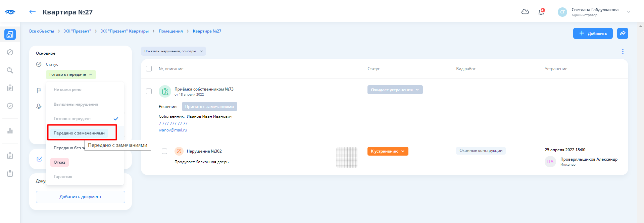Open the ivanov@mail.ru email link
644x223 pixels.
173,130
